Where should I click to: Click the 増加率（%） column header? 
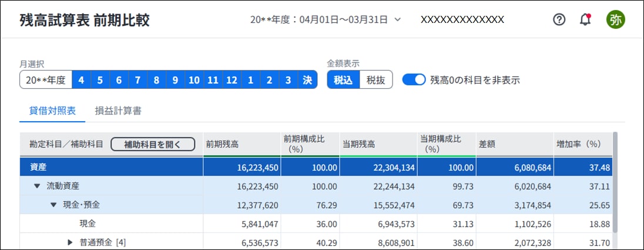(x=579, y=144)
